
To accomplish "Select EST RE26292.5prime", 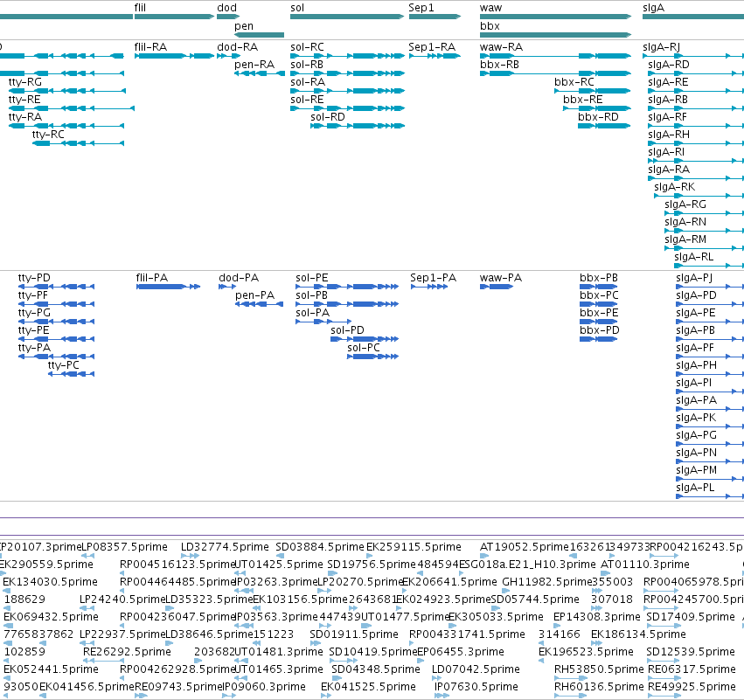I will (x=103, y=661).
